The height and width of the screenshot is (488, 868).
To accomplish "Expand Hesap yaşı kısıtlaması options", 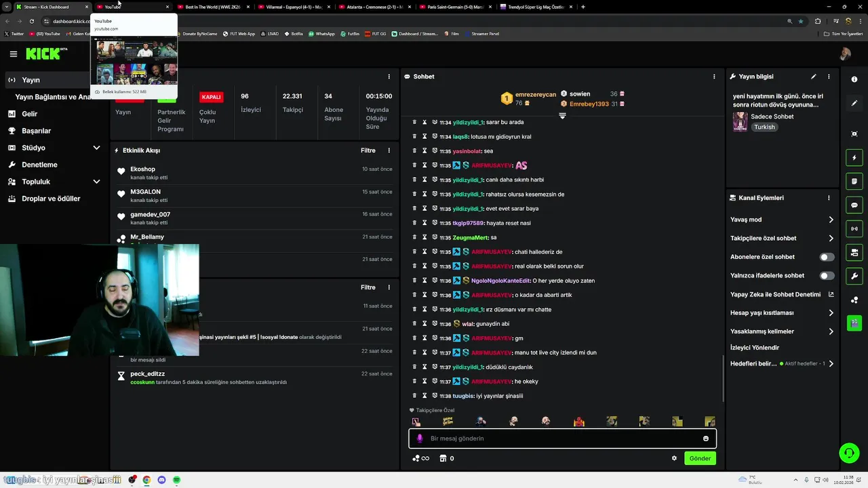I will click(831, 313).
